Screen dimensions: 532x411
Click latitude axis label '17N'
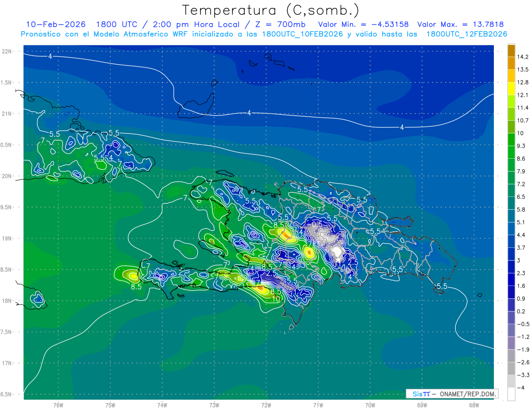coord(7,363)
